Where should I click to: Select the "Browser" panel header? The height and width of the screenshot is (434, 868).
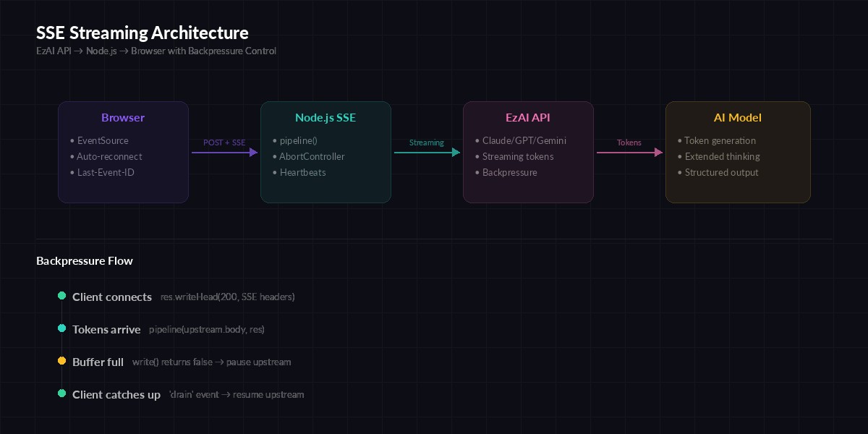[x=123, y=117]
